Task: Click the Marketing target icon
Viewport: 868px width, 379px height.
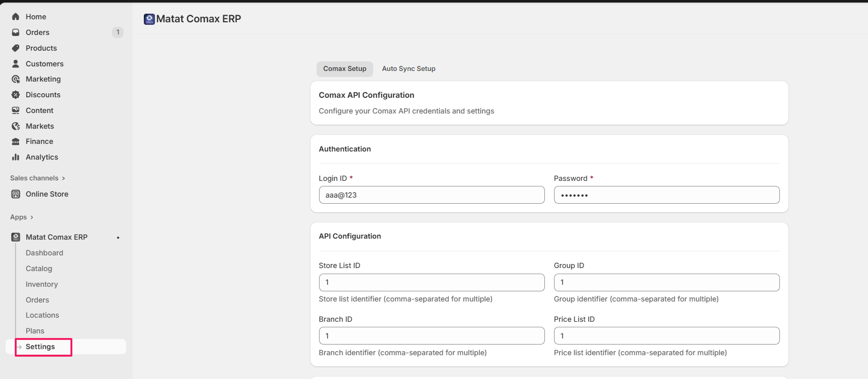Action: (16, 80)
